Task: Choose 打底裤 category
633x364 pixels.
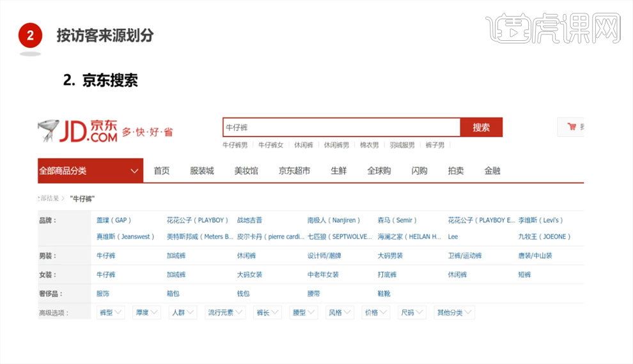Action: [387, 275]
